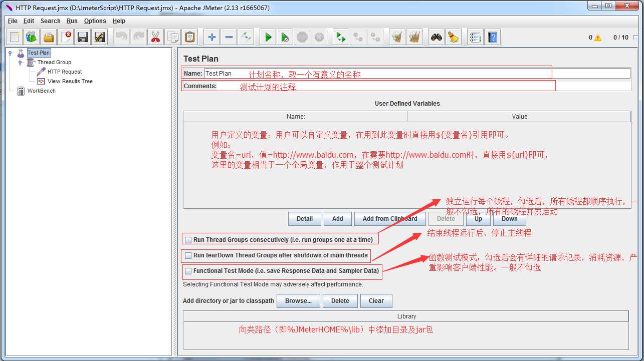Open the Search menu
Viewport: 644px width, 361px height.
tap(51, 21)
